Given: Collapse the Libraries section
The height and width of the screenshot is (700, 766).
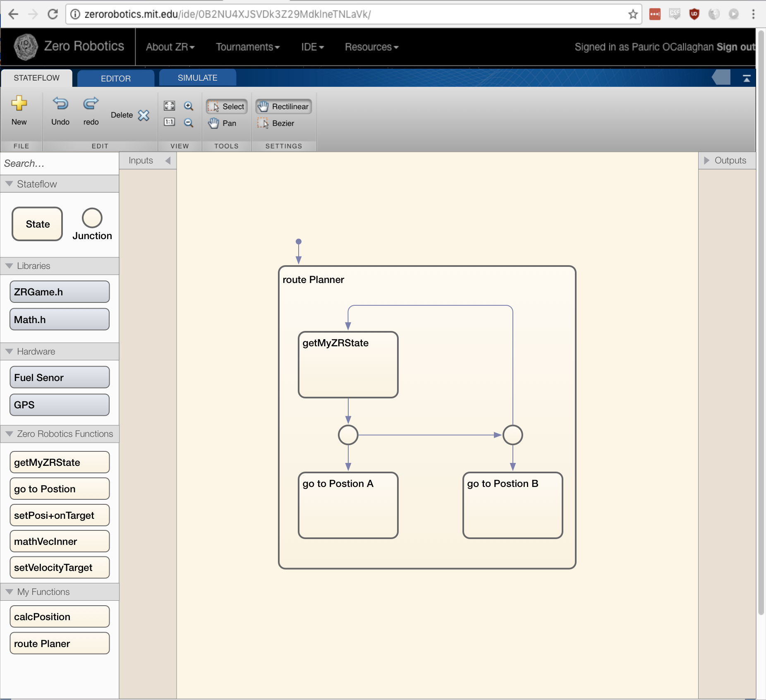Looking at the screenshot, I should point(9,266).
